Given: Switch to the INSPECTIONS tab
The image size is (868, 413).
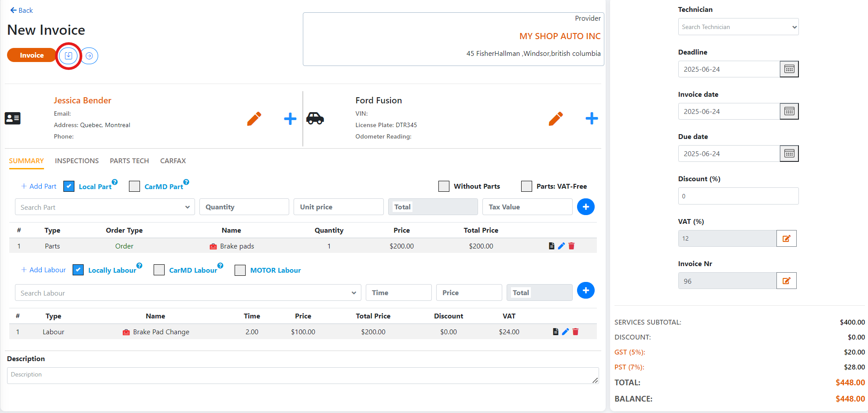Looking at the screenshot, I should tap(77, 161).
